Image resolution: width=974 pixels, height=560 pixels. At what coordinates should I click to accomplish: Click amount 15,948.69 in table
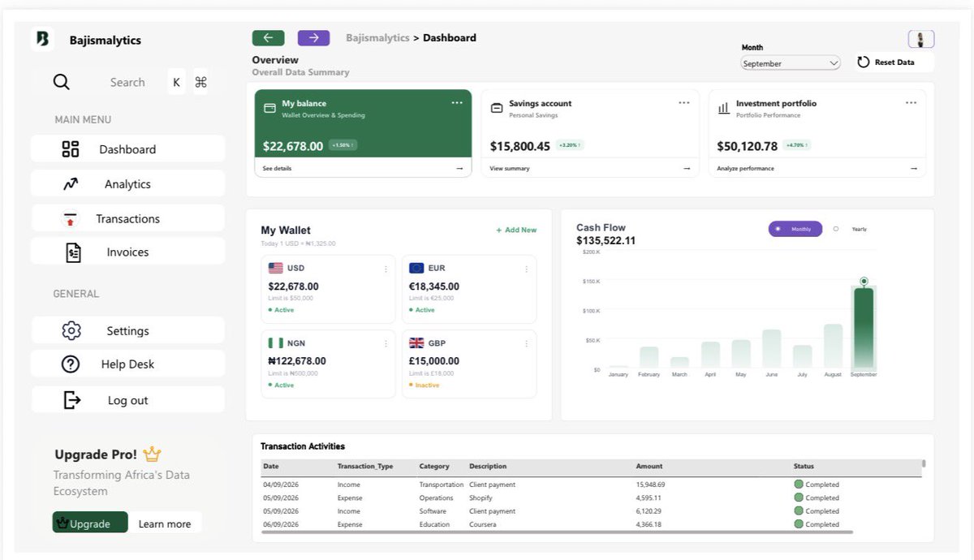pos(650,485)
